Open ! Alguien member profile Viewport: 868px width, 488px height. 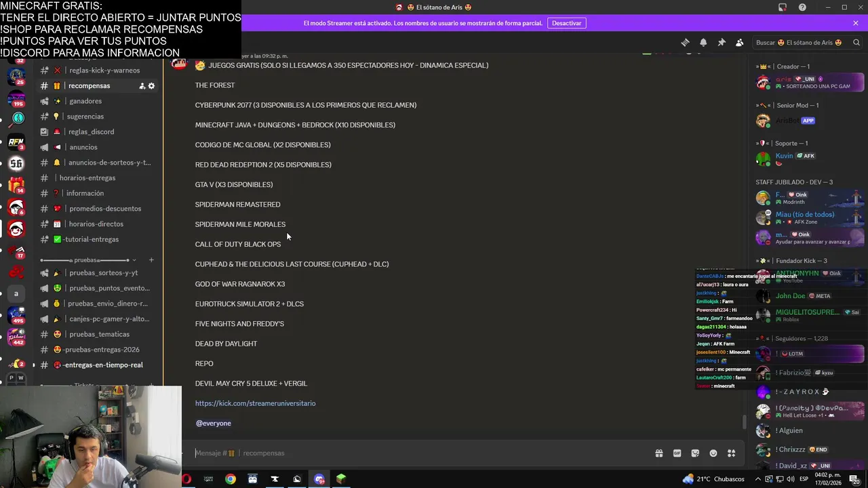point(810,430)
